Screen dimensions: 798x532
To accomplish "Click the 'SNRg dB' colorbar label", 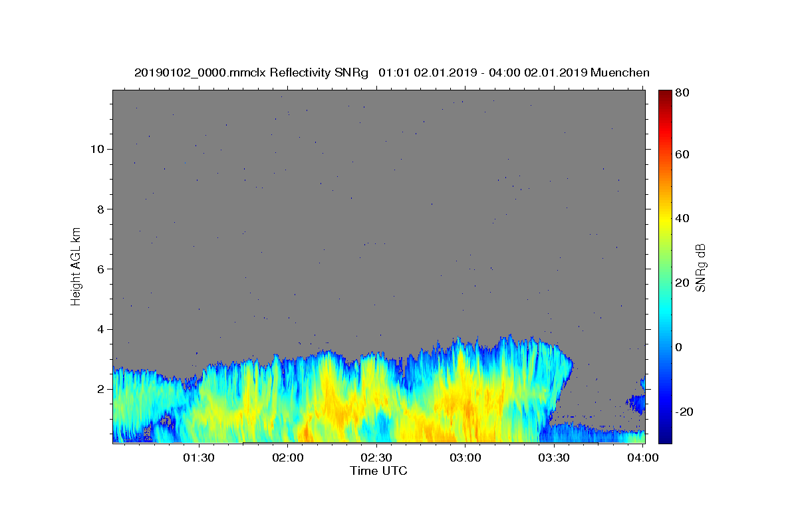I will click(700, 267).
